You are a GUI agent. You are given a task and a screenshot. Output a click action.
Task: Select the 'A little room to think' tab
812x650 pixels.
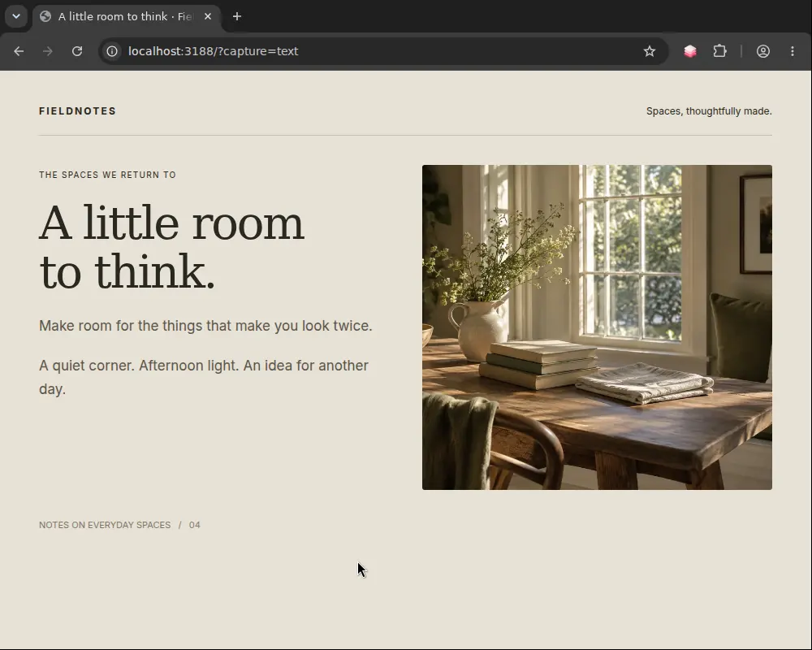click(127, 16)
